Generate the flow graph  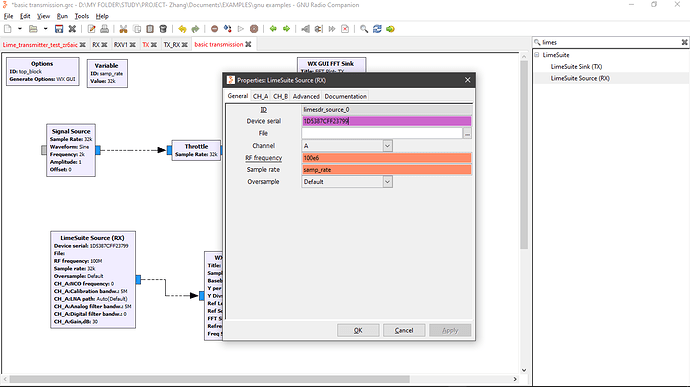pos(228,29)
